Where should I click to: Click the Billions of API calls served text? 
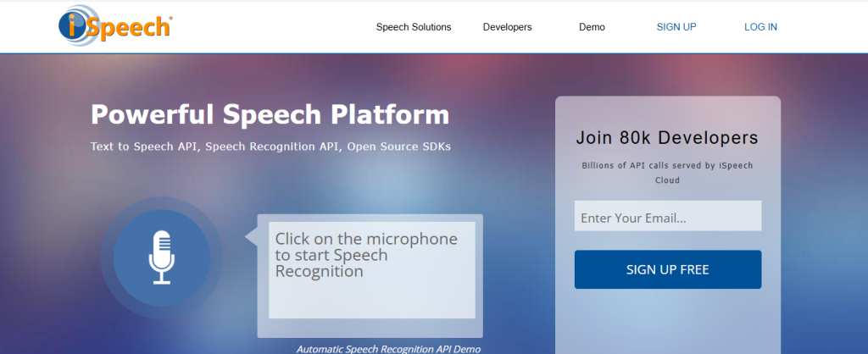coord(668,173)
